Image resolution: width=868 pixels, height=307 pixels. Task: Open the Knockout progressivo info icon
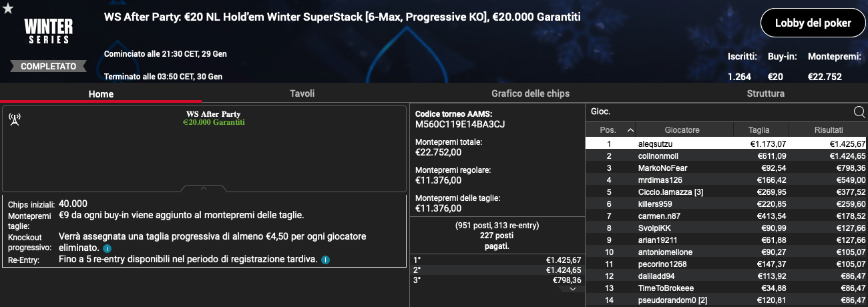[107, 248]
